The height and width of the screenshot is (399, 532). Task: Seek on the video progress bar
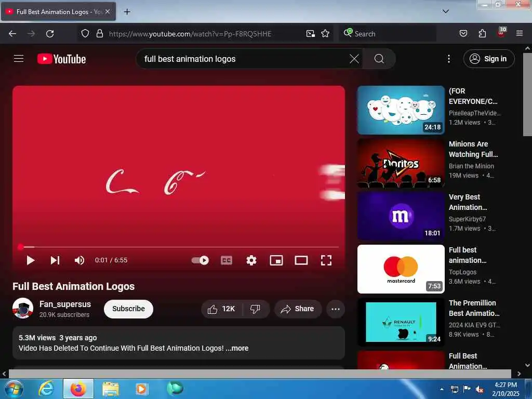point(179,247)
